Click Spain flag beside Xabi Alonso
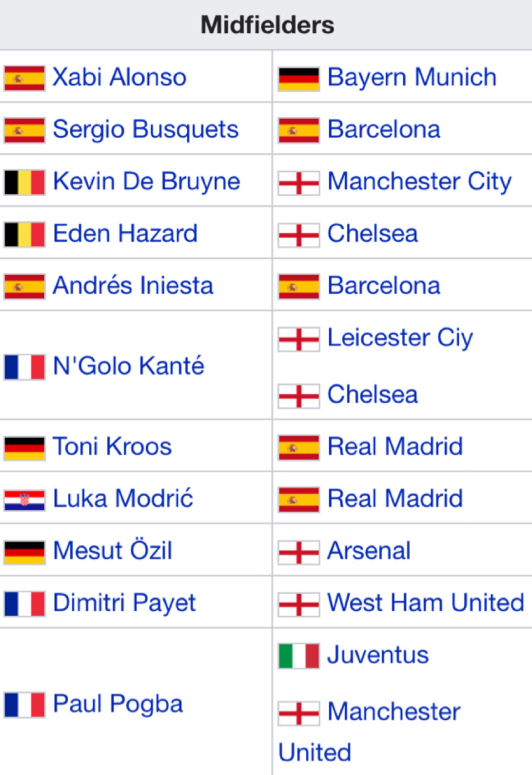 pos(25,78)
